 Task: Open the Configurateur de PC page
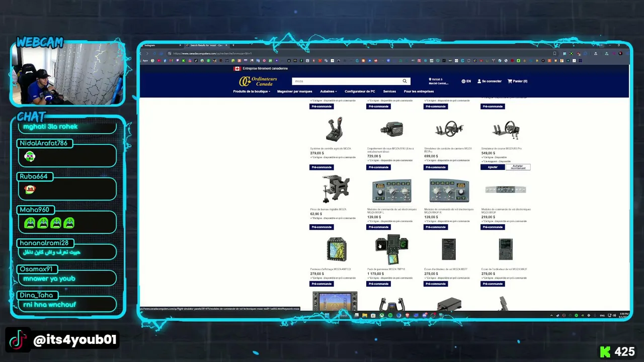tap(360, 92)
